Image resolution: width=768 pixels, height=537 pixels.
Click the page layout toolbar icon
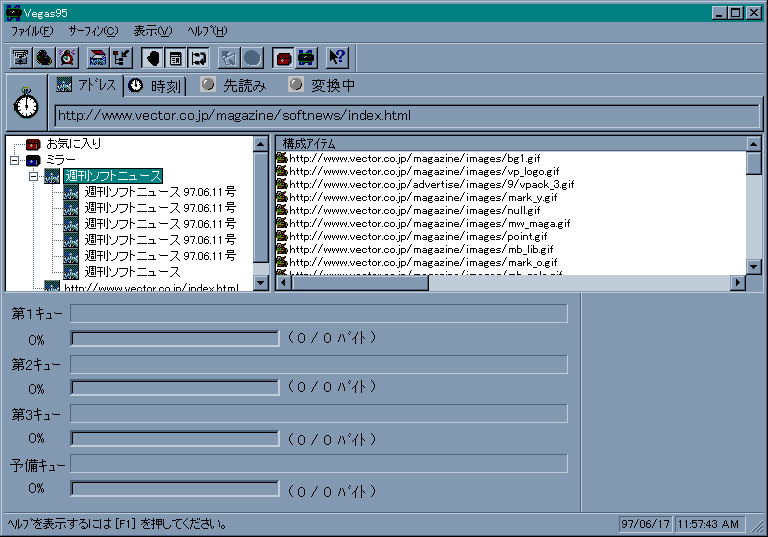176,58
